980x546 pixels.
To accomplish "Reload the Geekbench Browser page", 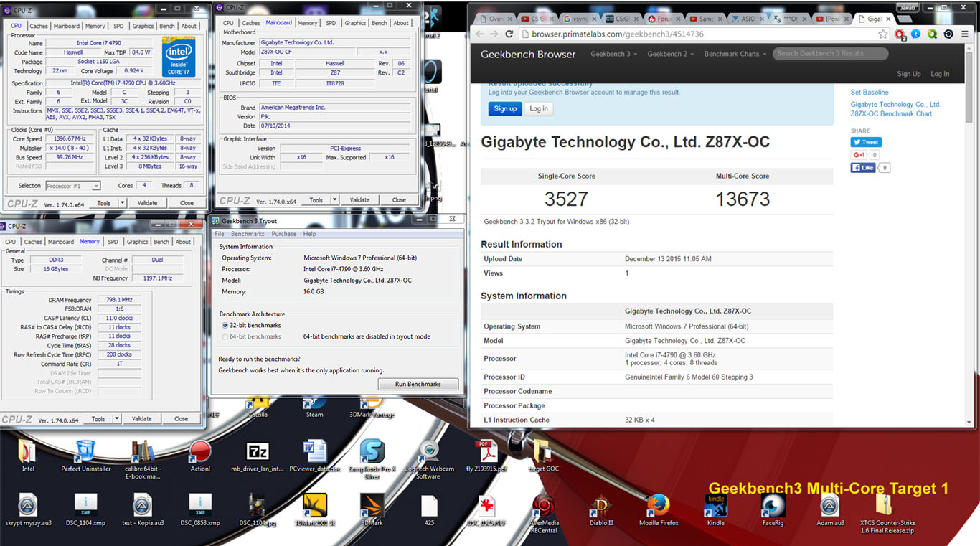I will pyautogui.click(x=509, y=34).
